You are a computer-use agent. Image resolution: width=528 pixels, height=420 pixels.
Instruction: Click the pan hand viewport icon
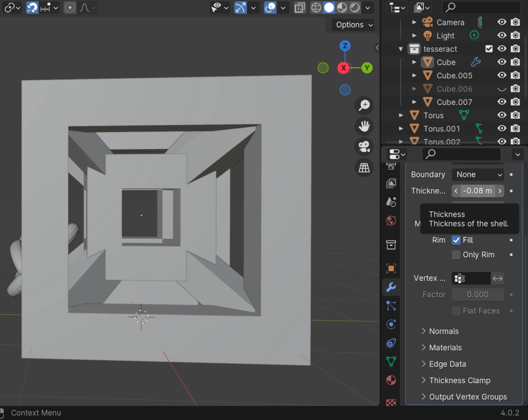364,126
